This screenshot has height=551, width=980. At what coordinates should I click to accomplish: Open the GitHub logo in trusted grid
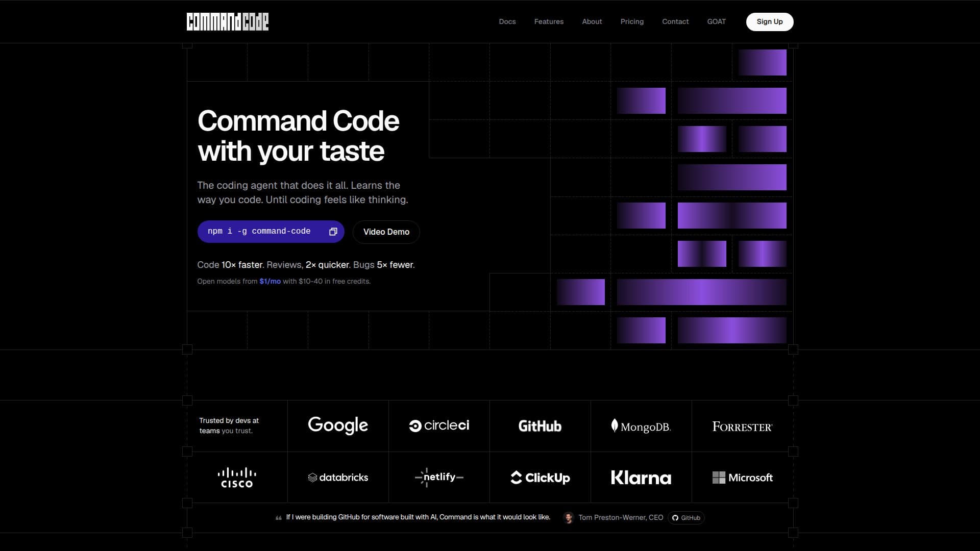540,426
